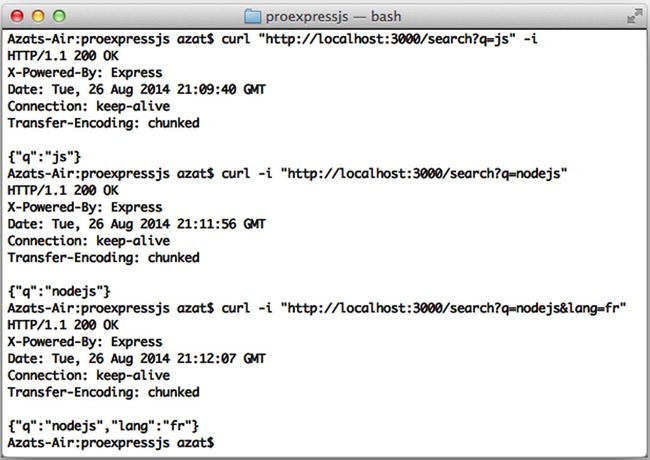Viewport: 650px width, 460px height.
Task: Click the date line ending 21:12:07 GMT
Action: [136, 358]
